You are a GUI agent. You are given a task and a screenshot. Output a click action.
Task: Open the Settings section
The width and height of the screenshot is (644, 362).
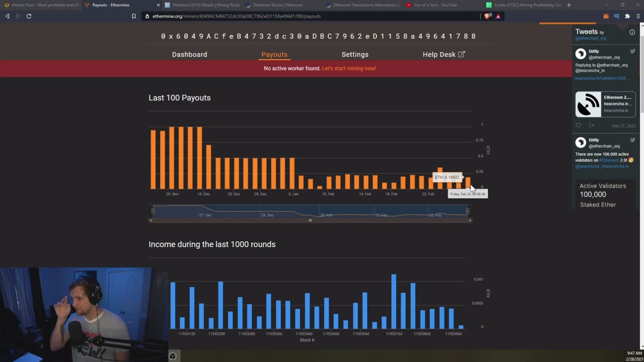pos(355,54)
